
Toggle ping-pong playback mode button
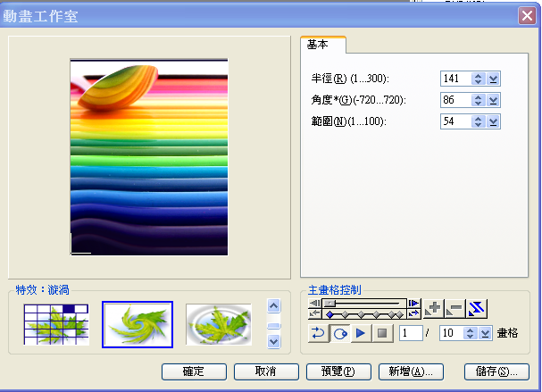click(318, 333)
